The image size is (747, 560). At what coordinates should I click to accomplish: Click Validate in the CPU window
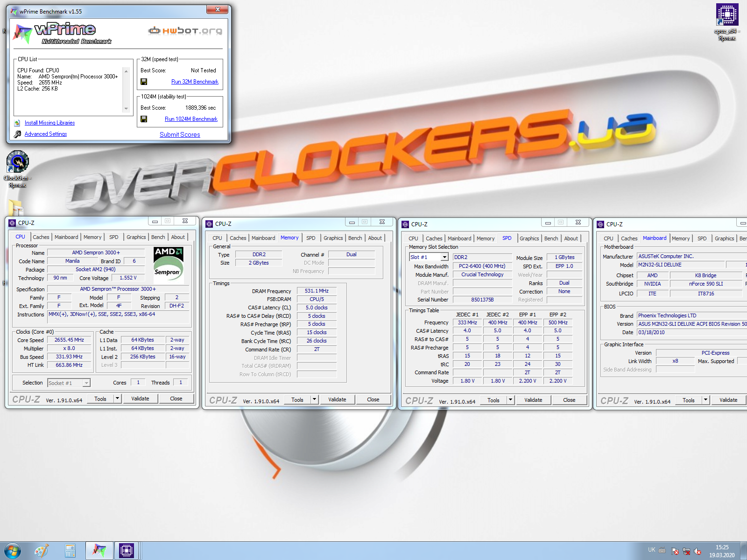(140, 399)
